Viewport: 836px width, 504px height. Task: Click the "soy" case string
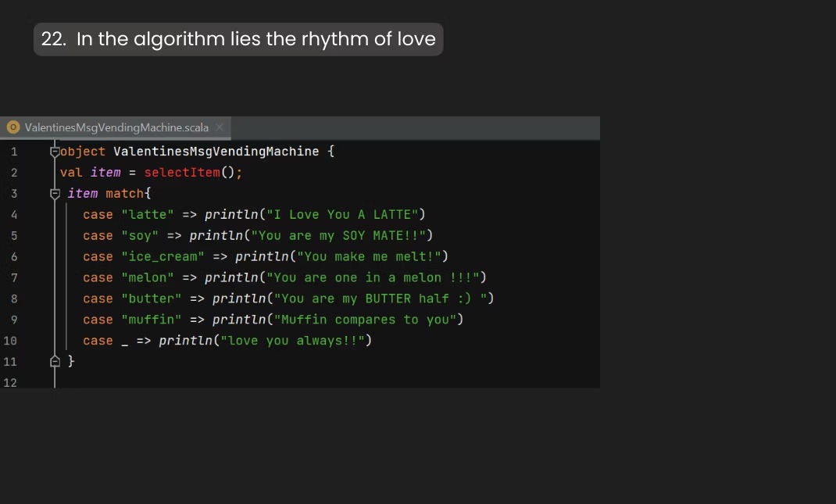pos(140,236)
